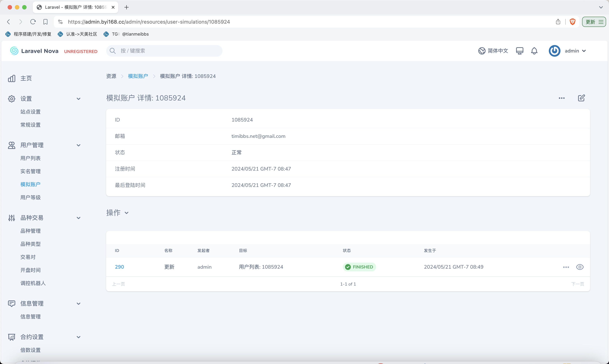The height and width of the screenshot is (364, 609).
Task: Open a new browser tab with plus
Action: 126,7
